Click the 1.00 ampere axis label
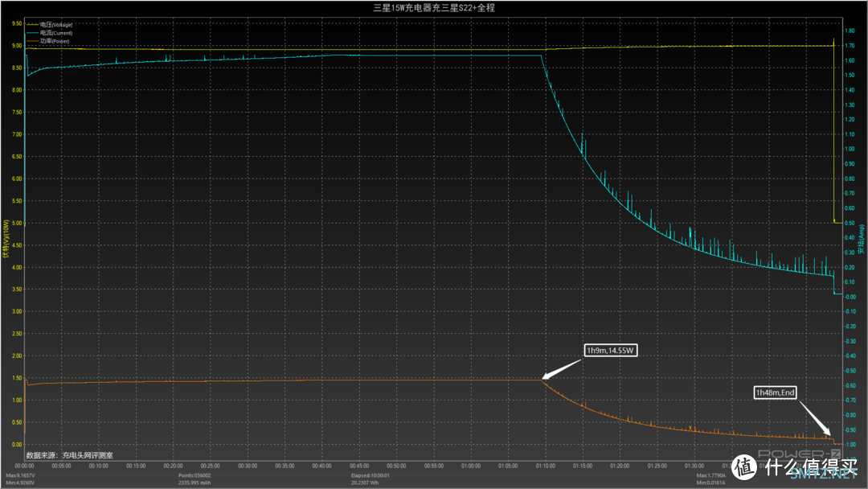Viewport: 868px width, 489px height. click(850, 149)
